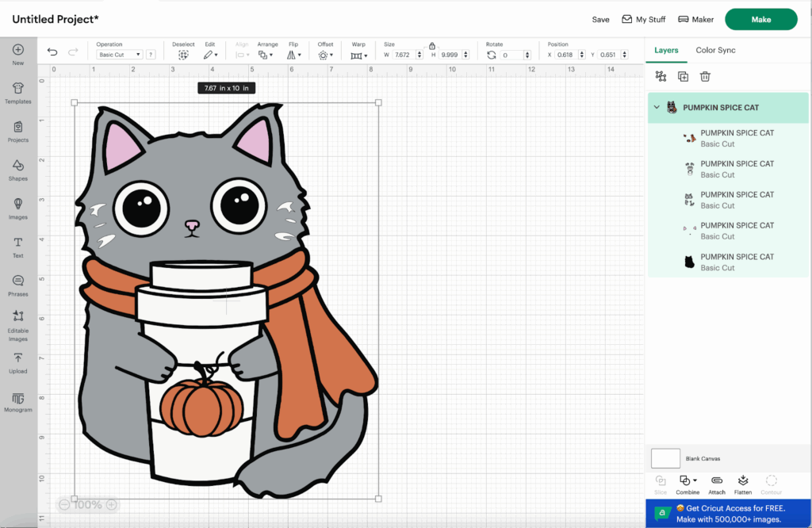Collapse the PUMPKIN SPICE CAT group
The width and height of the screenshot is (812, 528).
(x=657, y=108)
